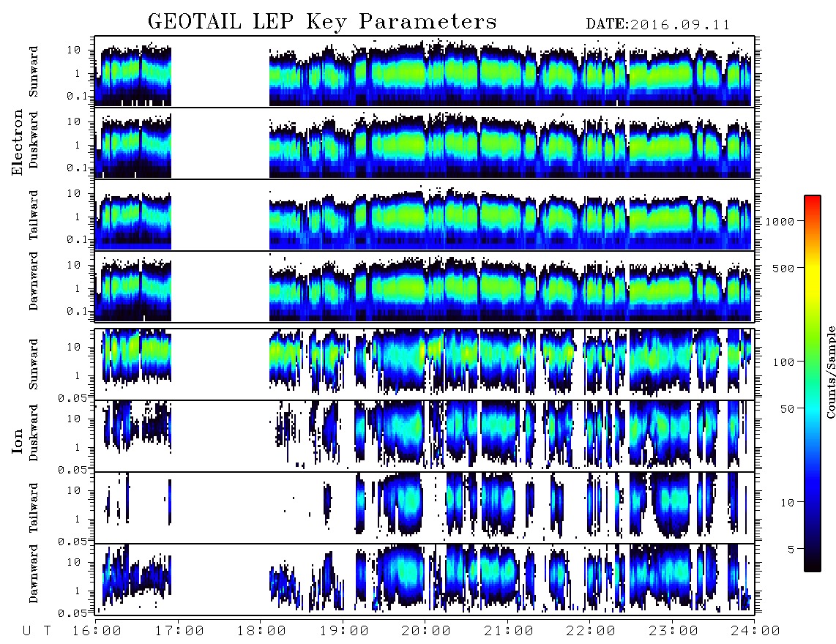This screenshot has height=644, width=836.
Task: Click the Electron "Dawnward" axis label
Action: 34,281
